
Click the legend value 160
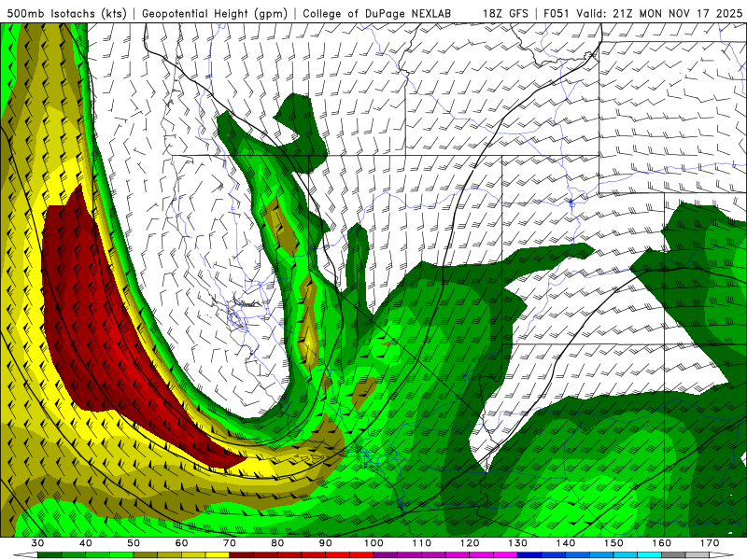click(662, 543)
